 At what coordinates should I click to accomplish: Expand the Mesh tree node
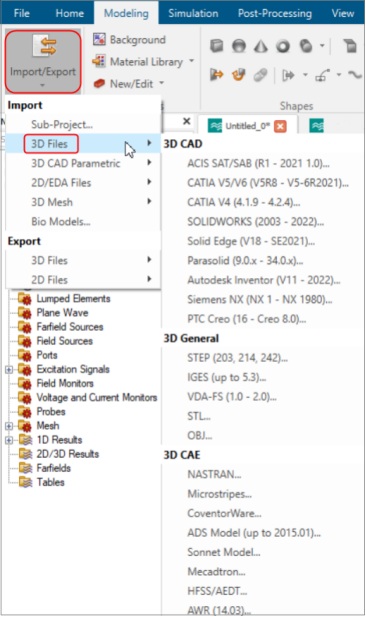pos(9,426)
